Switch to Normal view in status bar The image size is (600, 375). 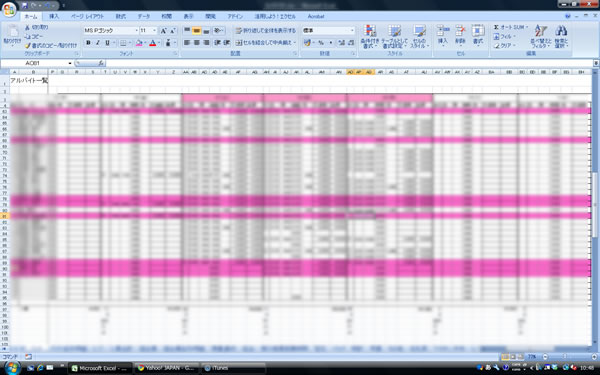(x=505, y=357)
